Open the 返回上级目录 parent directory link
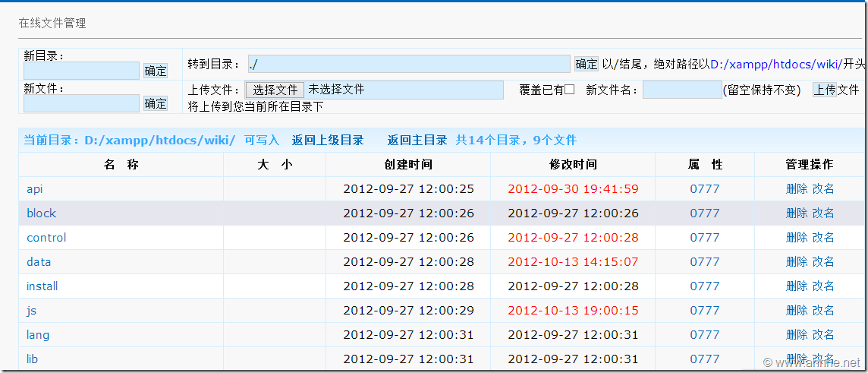868x373 pixels. click(328, 140)
